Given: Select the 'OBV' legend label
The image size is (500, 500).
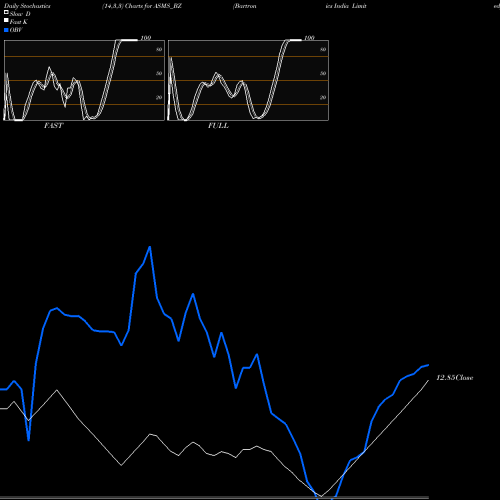Looking at the screenshot, I should tap(16, 30).
